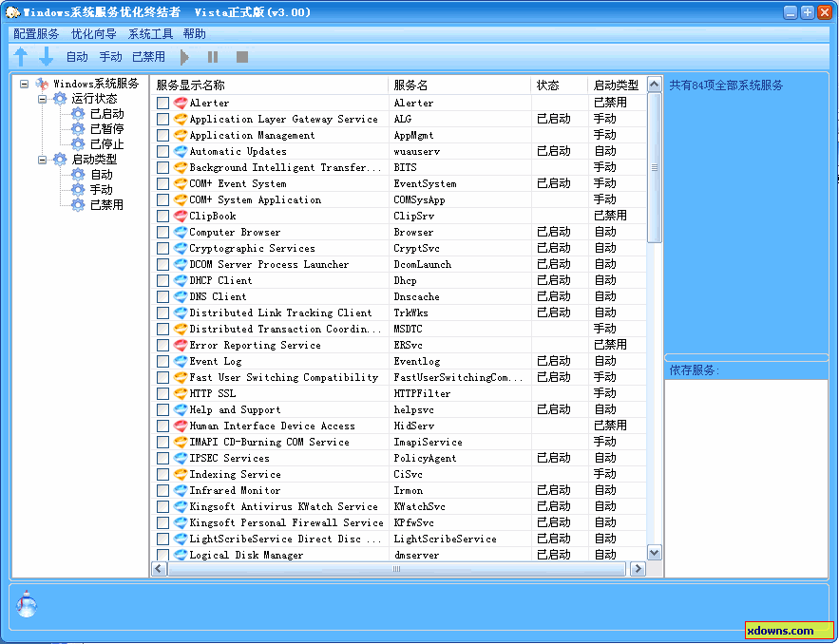This screenshot has height=644, width=839.
Task: Click the vertical scrollbar down arrow
Action: pyautogui.click(x=654, y=553)
